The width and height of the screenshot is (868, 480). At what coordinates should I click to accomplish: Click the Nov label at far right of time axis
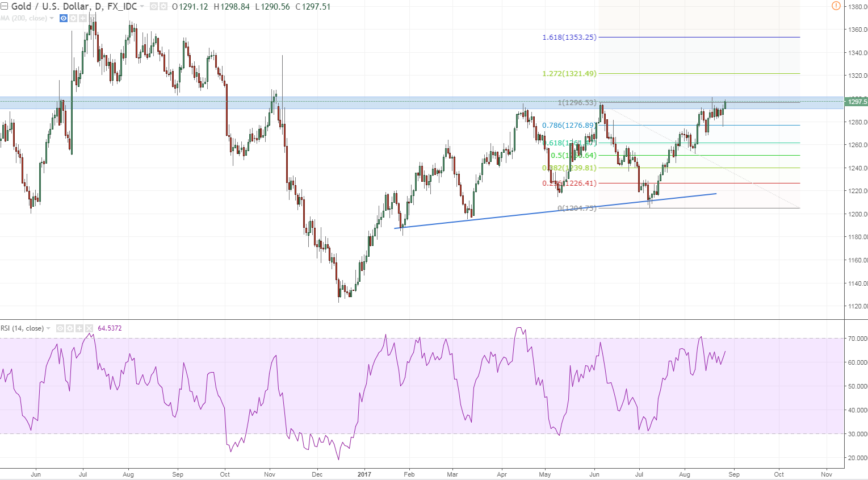[x=827, y=474]
